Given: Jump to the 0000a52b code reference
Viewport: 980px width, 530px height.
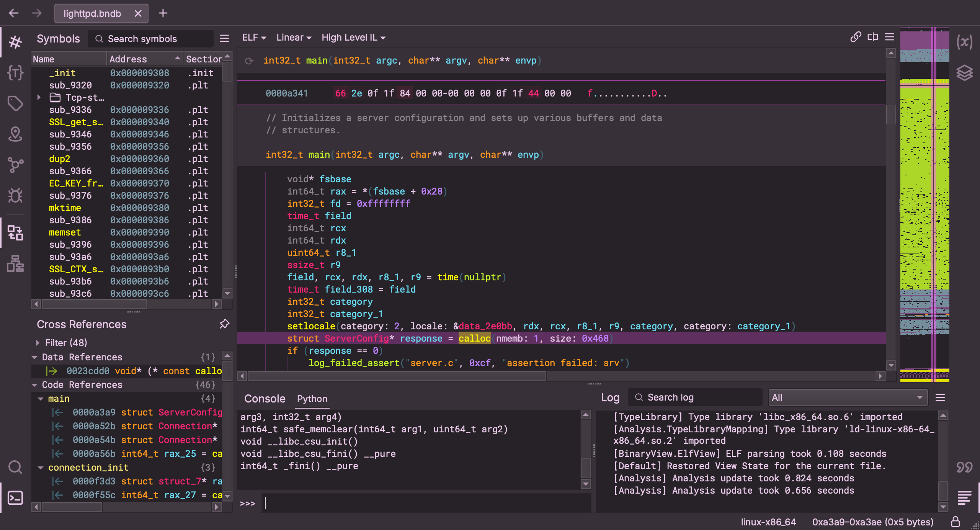Looking at the screenshot, I should pos(94,426).
